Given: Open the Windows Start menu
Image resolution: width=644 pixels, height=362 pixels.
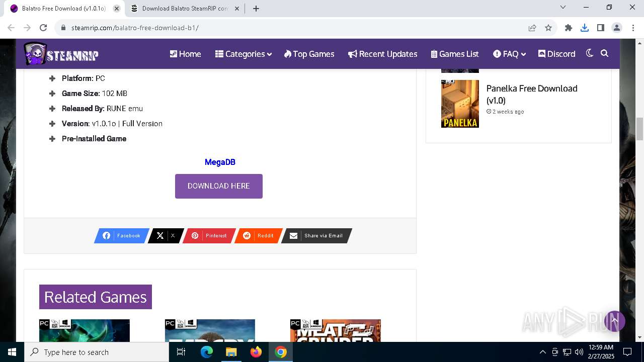Looking at the screenshot, I should [x=12, y=352].
